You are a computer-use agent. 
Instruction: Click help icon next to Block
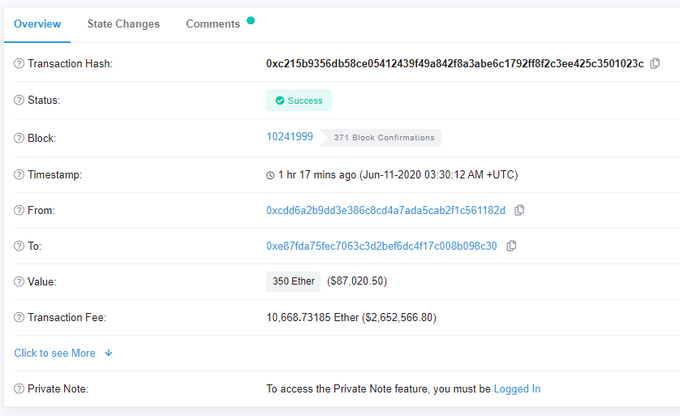tap(19, 138)
